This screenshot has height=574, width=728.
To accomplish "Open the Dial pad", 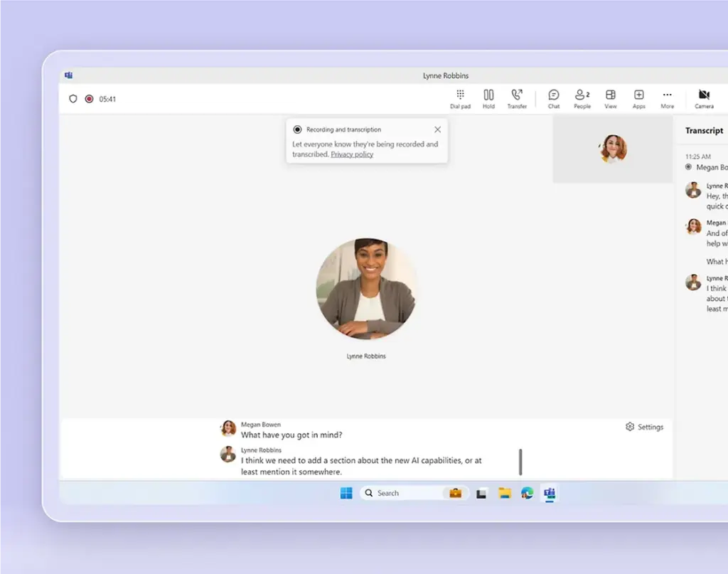I will coord(460,99).
